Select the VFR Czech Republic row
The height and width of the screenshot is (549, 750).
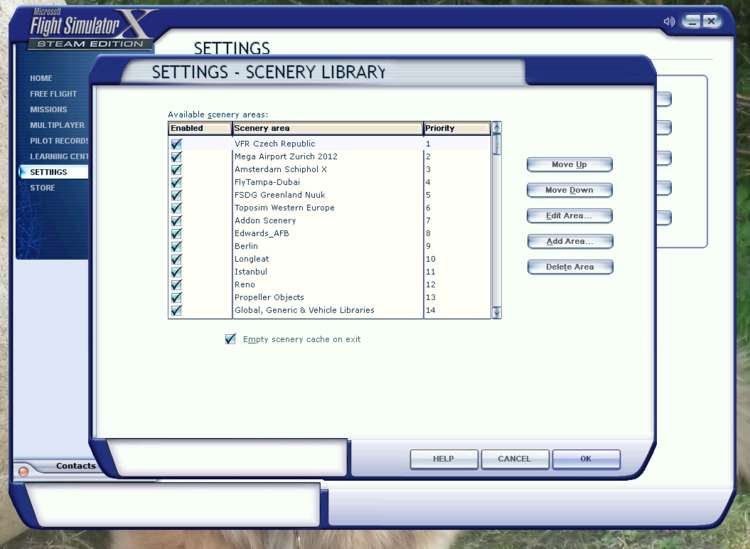coord(330,143)
